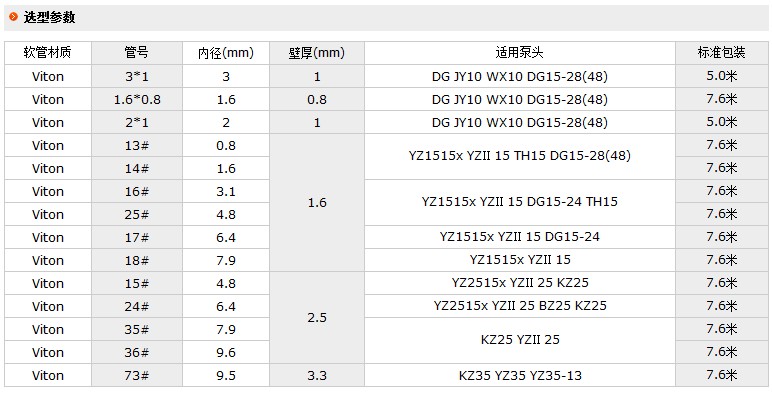The height and width of the screenshot is (393, 772).
Task: Select the 3.3 wall thickness cell
Action: click(317, 375)
